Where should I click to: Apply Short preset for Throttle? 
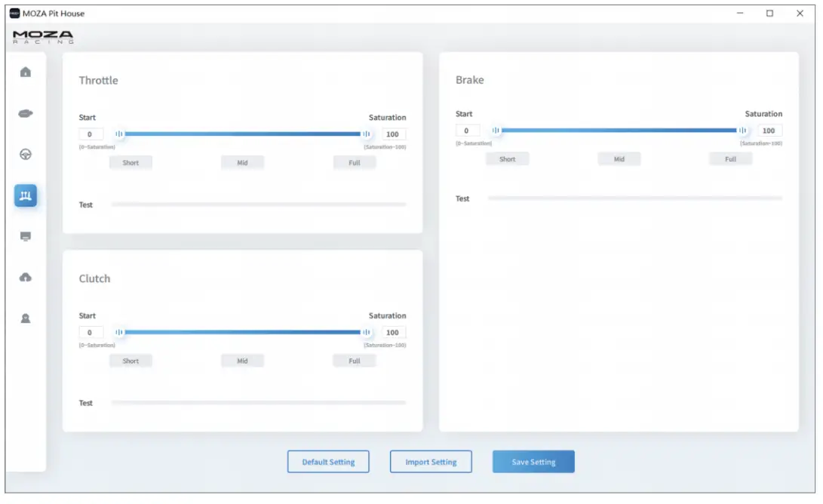click(131, 163)
